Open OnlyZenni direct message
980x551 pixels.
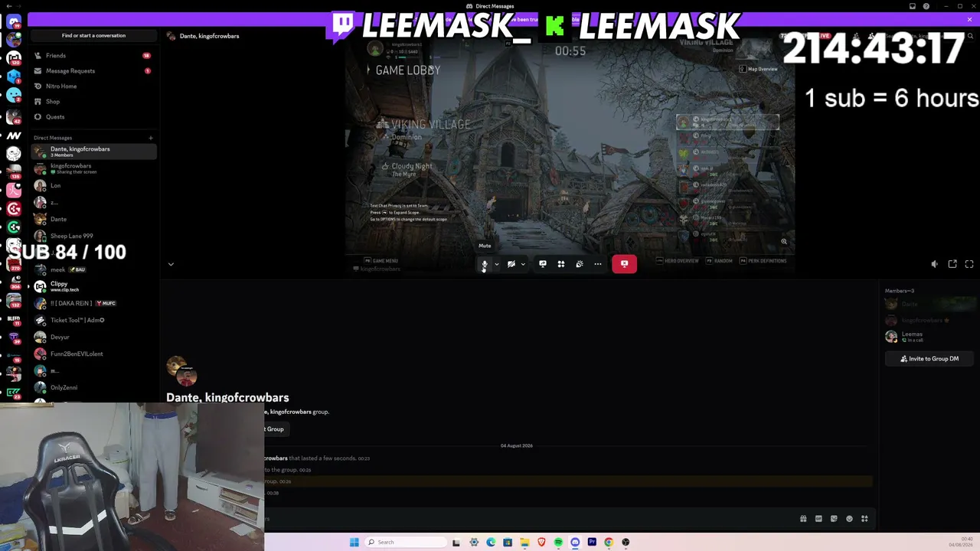point(93,387)
